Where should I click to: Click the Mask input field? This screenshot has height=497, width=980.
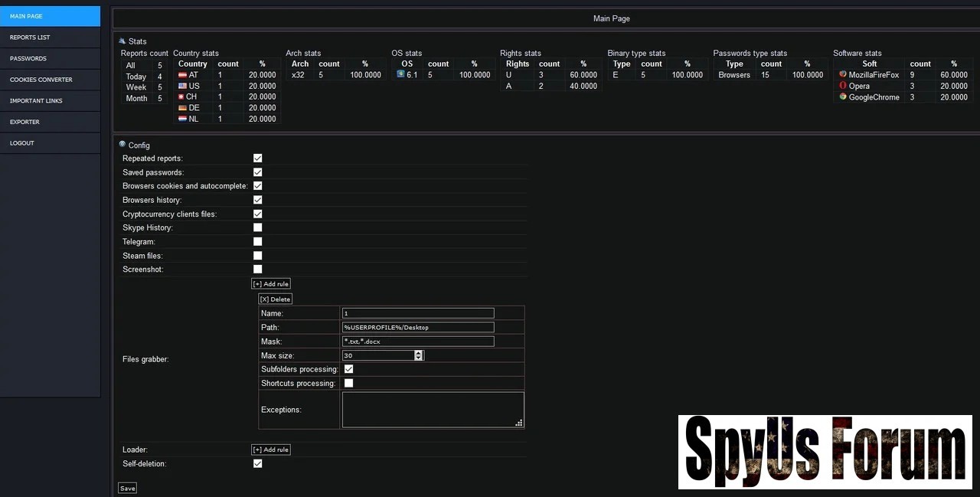tap(418, 342)
